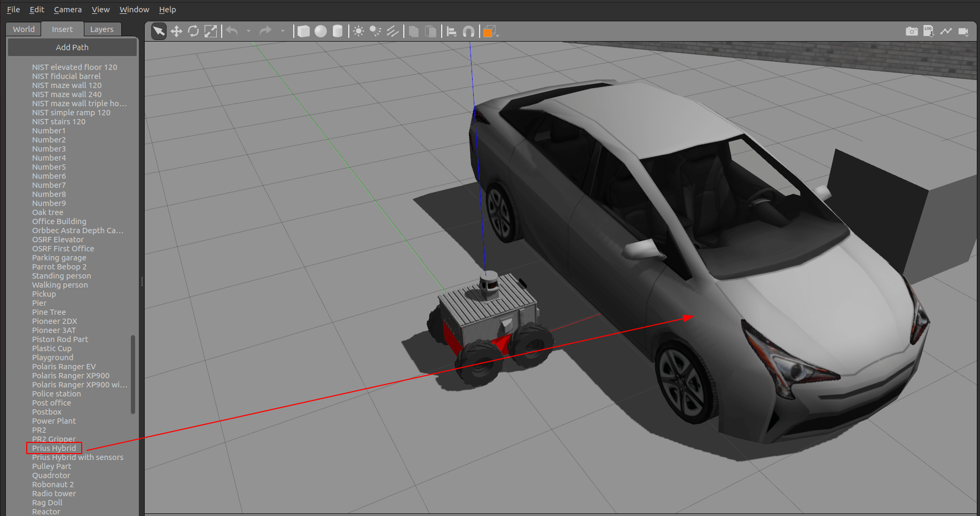This screenshot has width=980, height=516.
Task: Choose OSRF Elevator from list
Action: tap(58, 240)
